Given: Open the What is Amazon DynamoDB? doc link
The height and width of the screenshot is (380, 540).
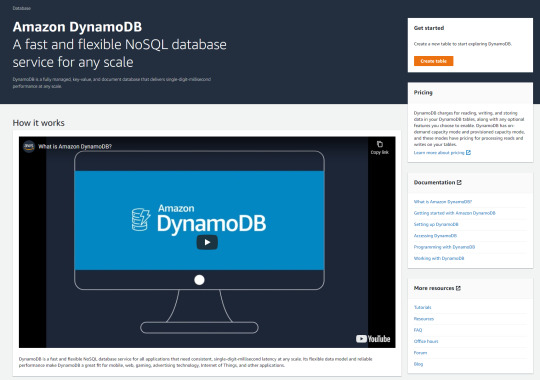Looking at the screenshot, I should tap(443, 202).
